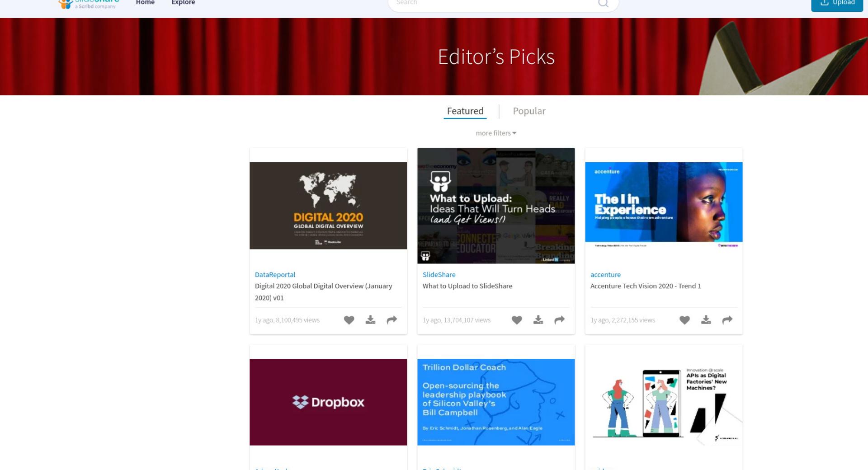Screen dimensions: 868x470
Task: Open the Accenture Tech Vision 2020 - Trend 1 title
Action: [646, 286]
